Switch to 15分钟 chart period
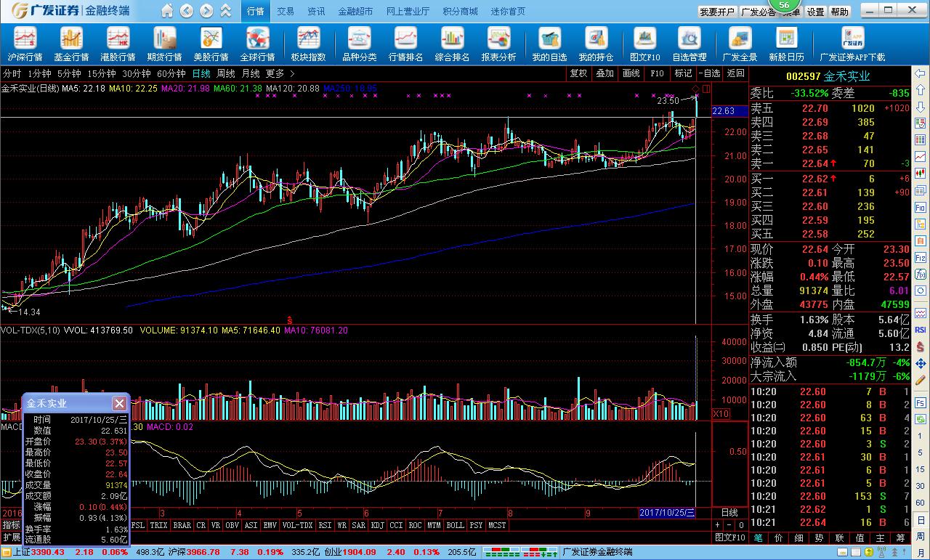Viewport: 930px width, 560px height. [102, 73]
